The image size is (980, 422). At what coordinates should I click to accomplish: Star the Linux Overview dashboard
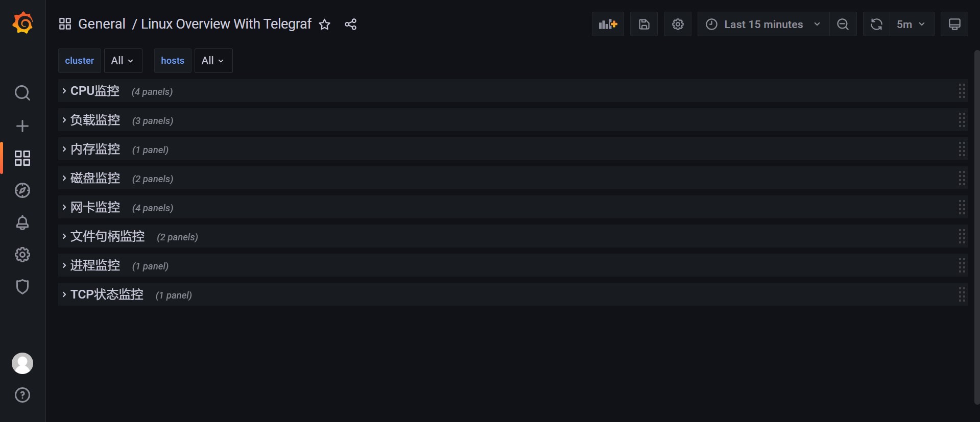(325, 24)
